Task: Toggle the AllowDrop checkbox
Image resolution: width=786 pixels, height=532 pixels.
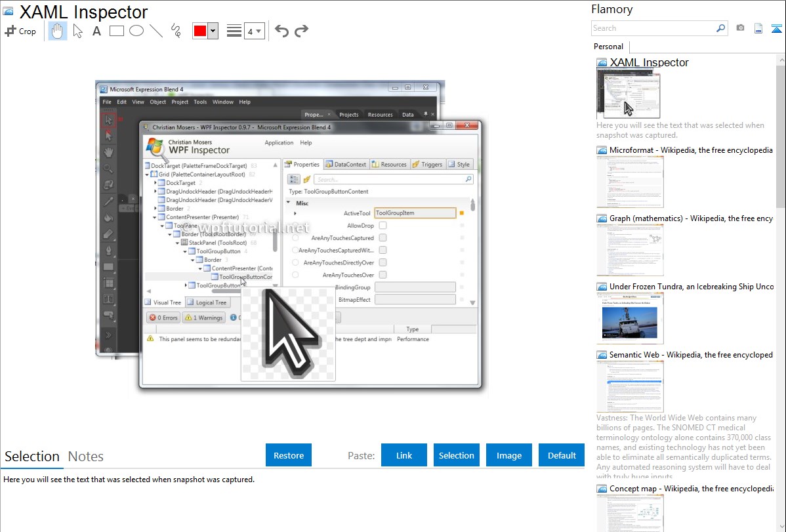Action: click(x=383, y=226)
